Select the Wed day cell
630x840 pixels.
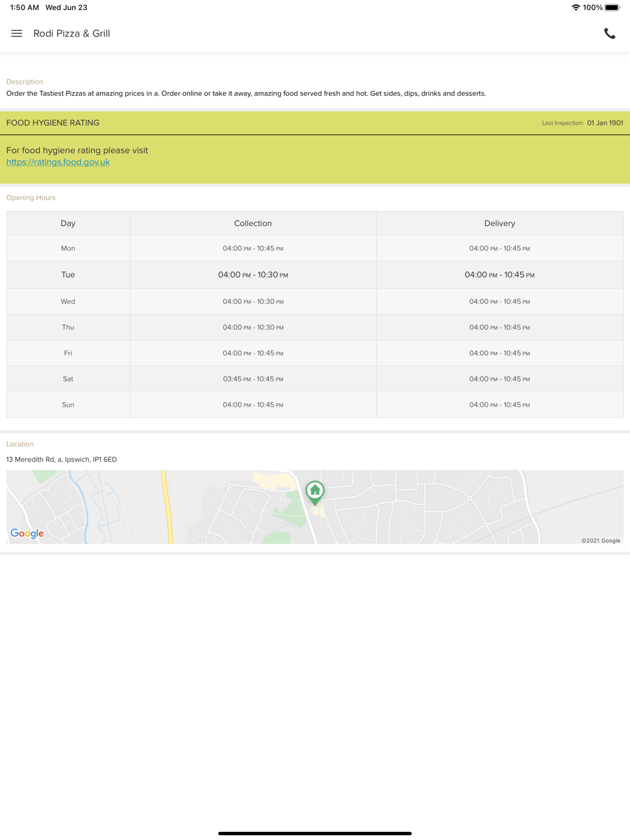point(68,302)
